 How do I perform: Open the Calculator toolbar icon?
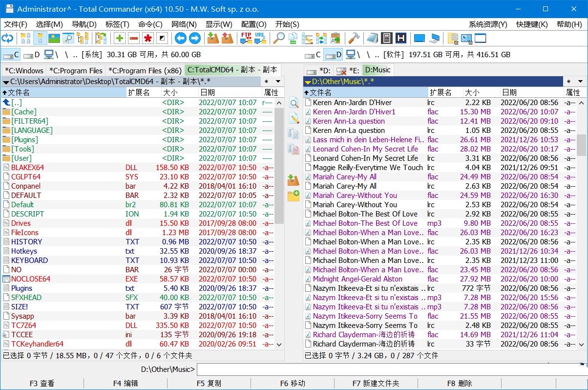386,38
